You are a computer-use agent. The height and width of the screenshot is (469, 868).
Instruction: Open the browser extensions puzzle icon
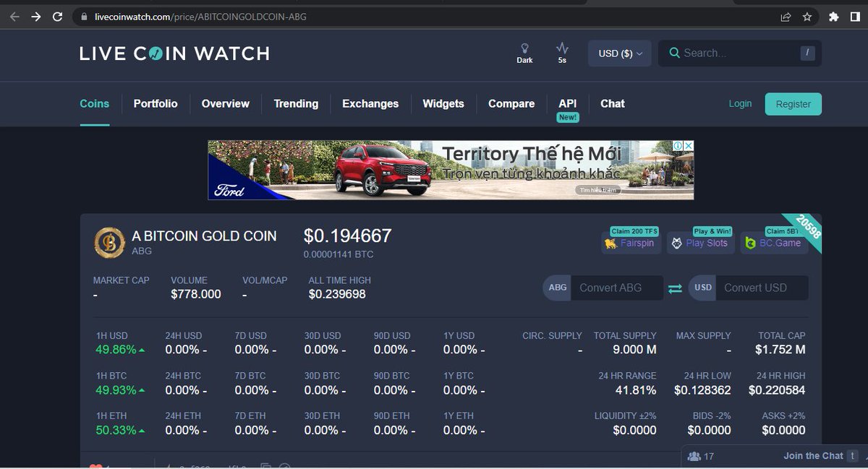coord(834,17)
